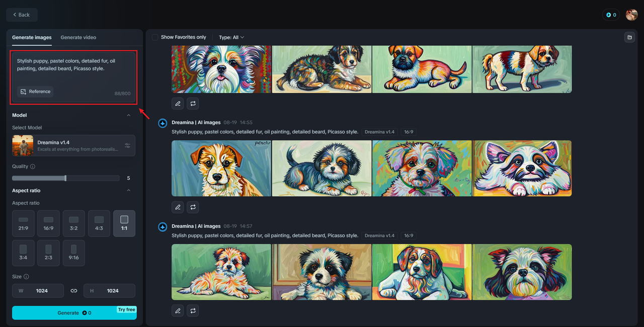
Task: Select the 16:9 aspect ratio option
Action: [x=48, y=223]
